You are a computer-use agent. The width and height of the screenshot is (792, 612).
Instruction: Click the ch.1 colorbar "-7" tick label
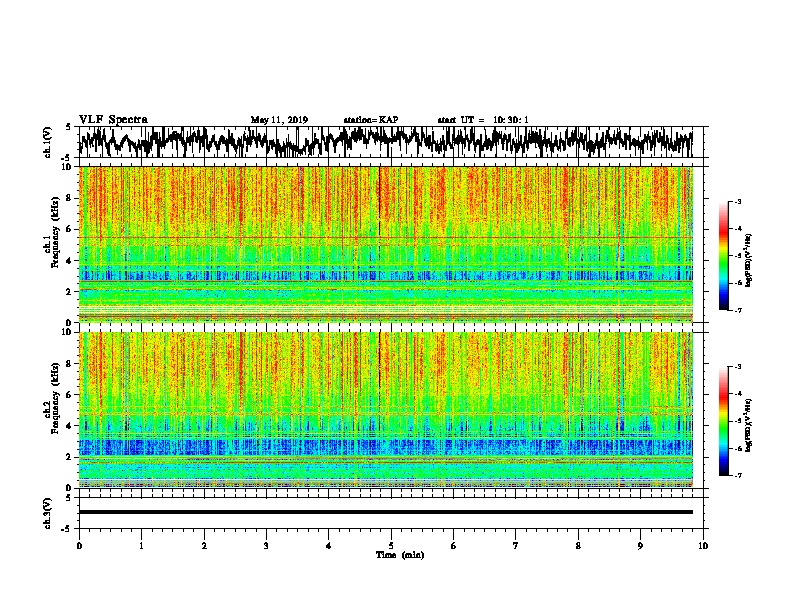tap(738, 310)
